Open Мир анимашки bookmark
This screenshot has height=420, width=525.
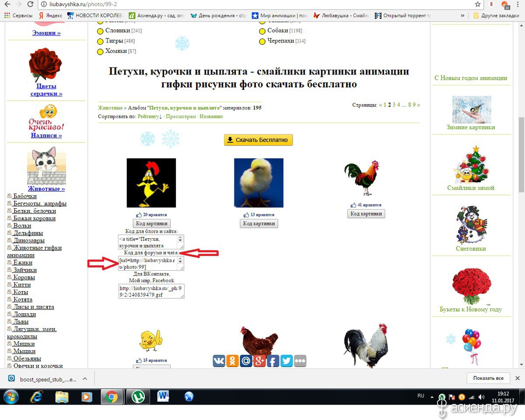[x=280, y=15]
